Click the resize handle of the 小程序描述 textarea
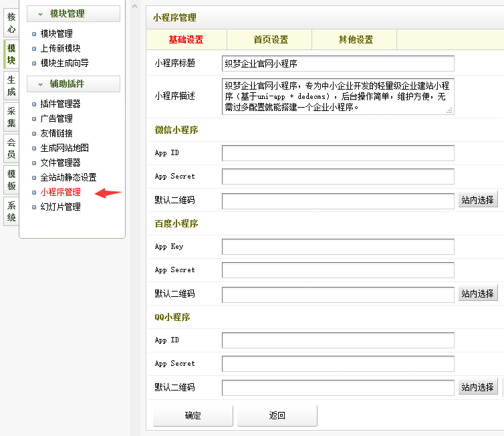This screenshot has width=504, height=436. pyautogui.click(x=449, y=110)
